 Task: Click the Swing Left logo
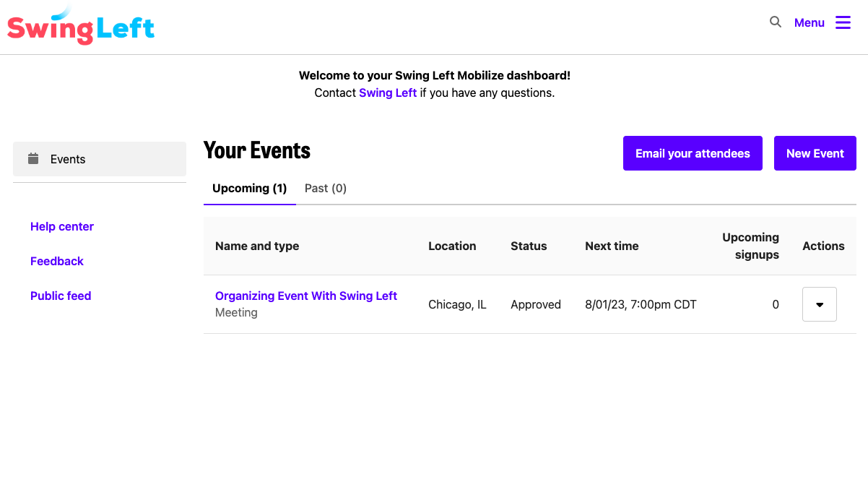(81, 27)
